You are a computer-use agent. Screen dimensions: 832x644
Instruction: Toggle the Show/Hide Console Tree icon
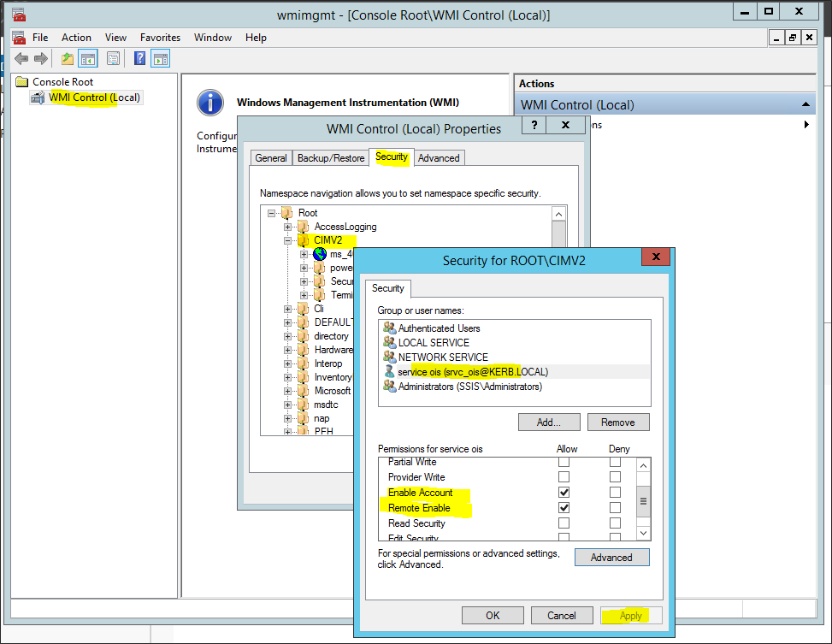click(x=88, y=58)
